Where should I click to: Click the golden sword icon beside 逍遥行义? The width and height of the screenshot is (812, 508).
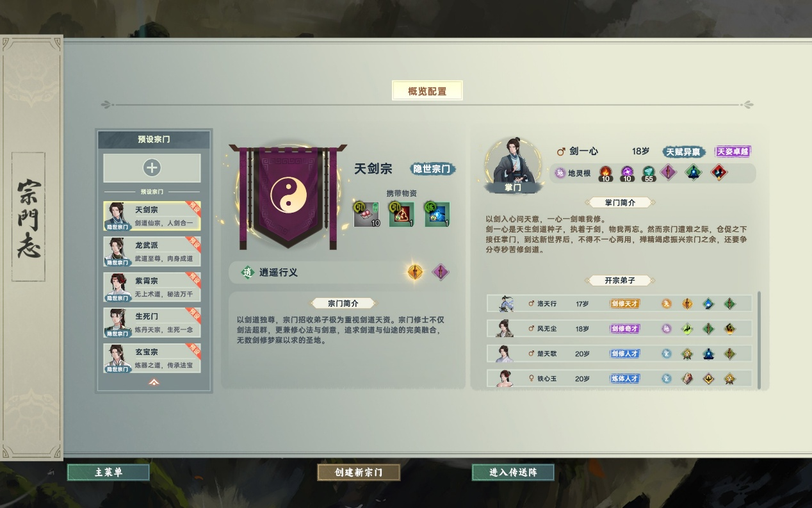coord(416,272)
